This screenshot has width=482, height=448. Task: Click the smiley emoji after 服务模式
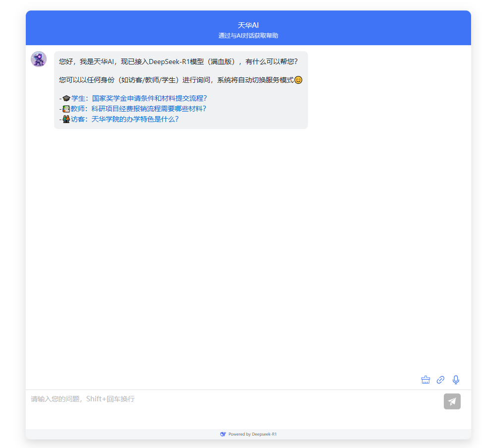(298, 80)
